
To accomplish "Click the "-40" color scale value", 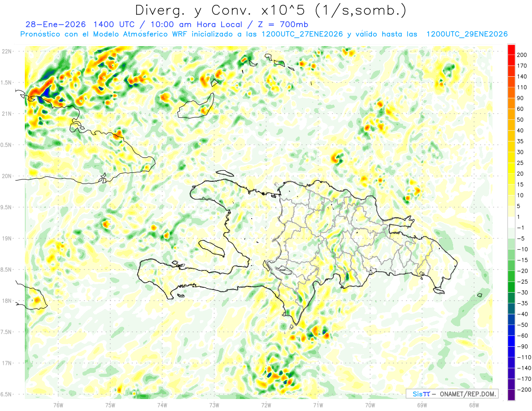I will pyautogui.click(x=522, y=314).
